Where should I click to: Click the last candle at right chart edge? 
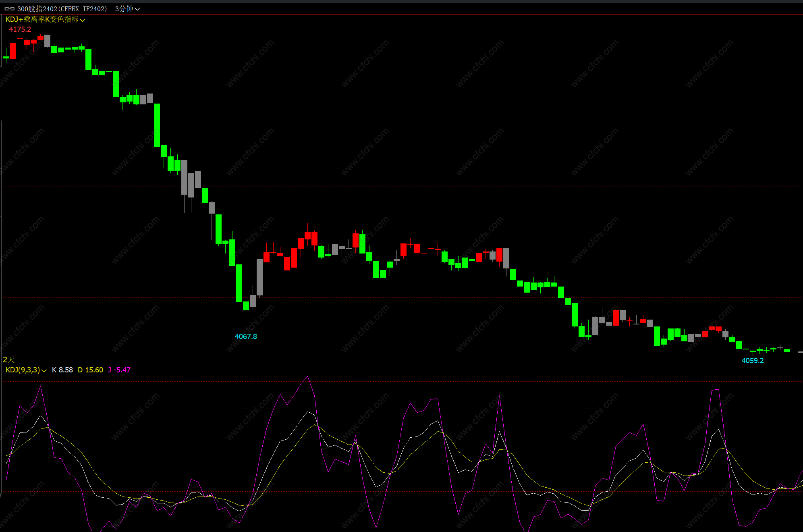tap(800, 352)
